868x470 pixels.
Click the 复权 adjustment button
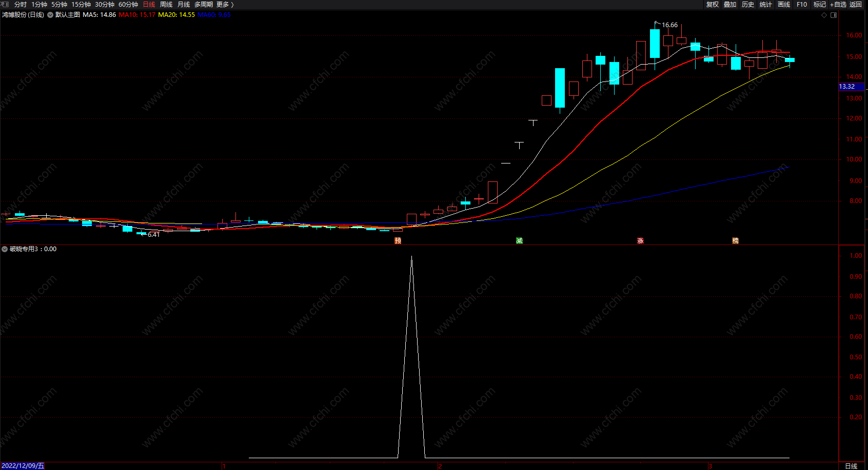713,4
